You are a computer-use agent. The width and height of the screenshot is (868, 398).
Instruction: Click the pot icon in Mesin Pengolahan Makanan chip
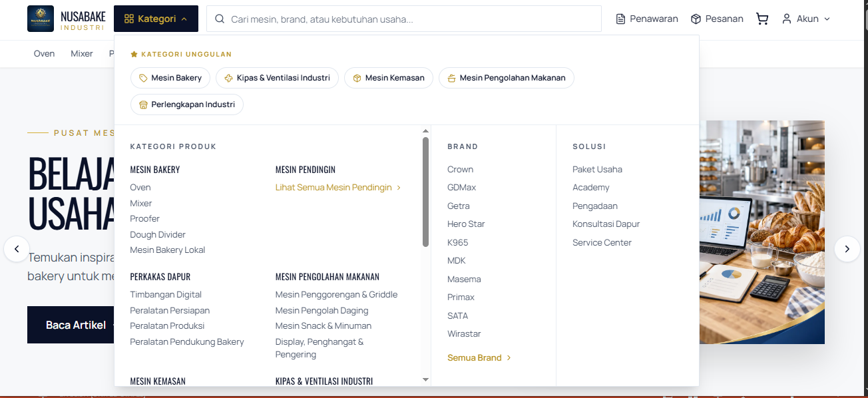[451, 78]
